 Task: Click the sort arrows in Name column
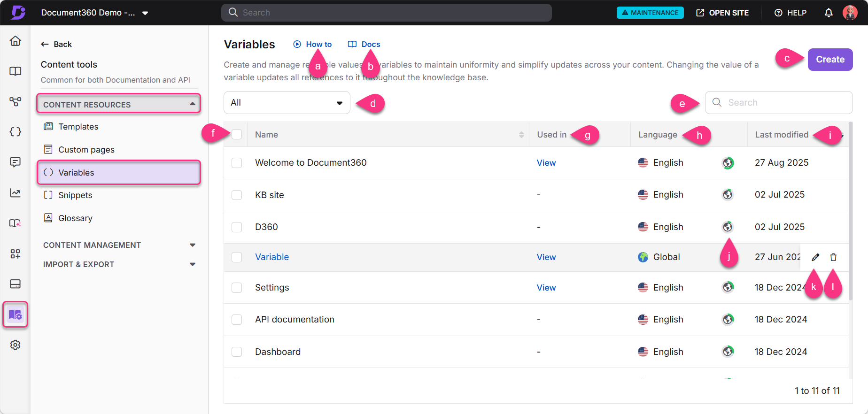[521, 135]
